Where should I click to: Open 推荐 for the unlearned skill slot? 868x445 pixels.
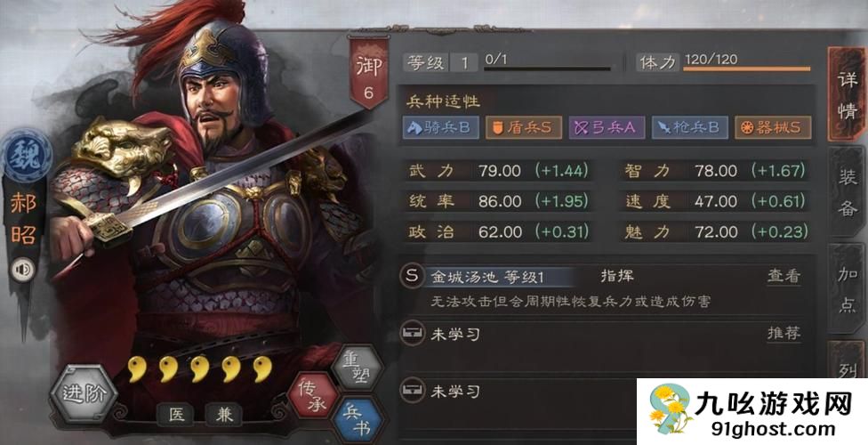pos(784,334)
